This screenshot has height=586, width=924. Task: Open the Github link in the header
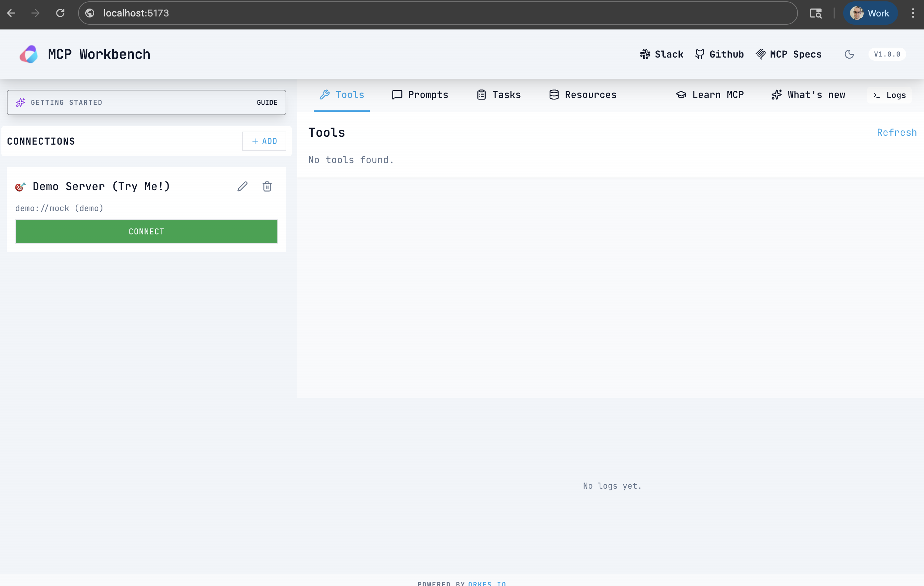click(x=719, y=54)
